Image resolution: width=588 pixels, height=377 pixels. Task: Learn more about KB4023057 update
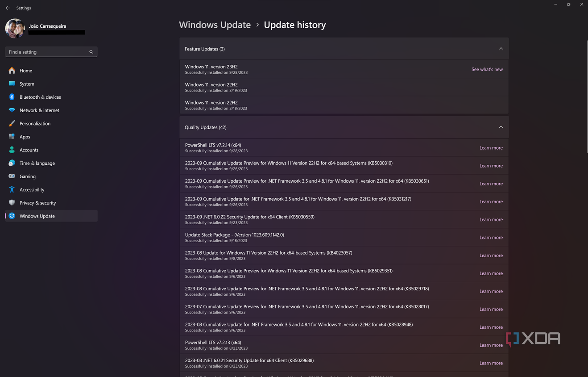(491, 256)
